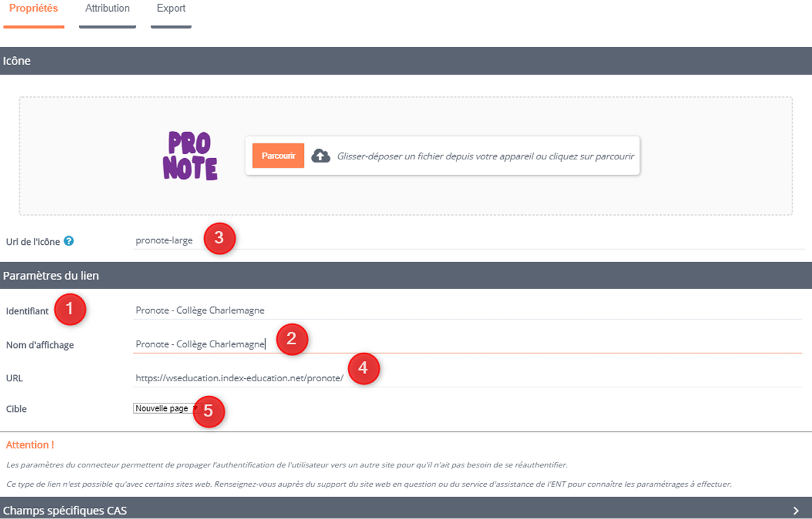The height and width of the screenshot is (519, 812).
Task: Click the Url de l'icône field
Action: pos(468,240)
